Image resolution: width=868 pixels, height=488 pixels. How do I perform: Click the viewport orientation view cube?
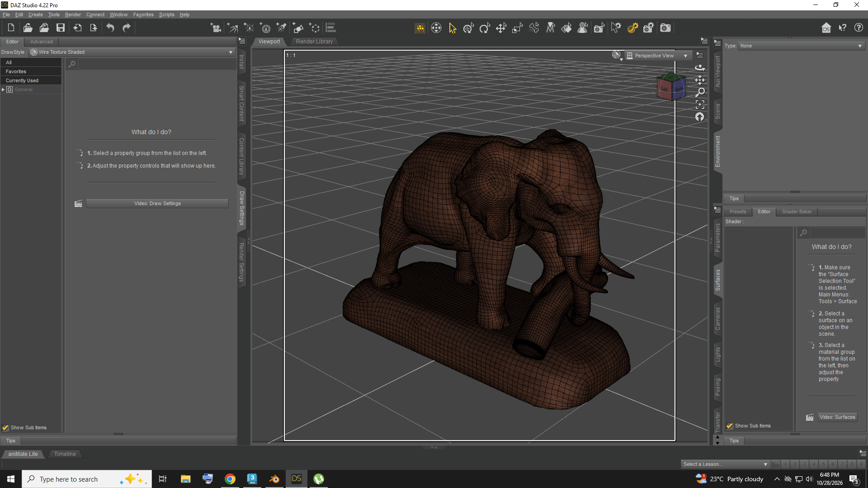671,87
